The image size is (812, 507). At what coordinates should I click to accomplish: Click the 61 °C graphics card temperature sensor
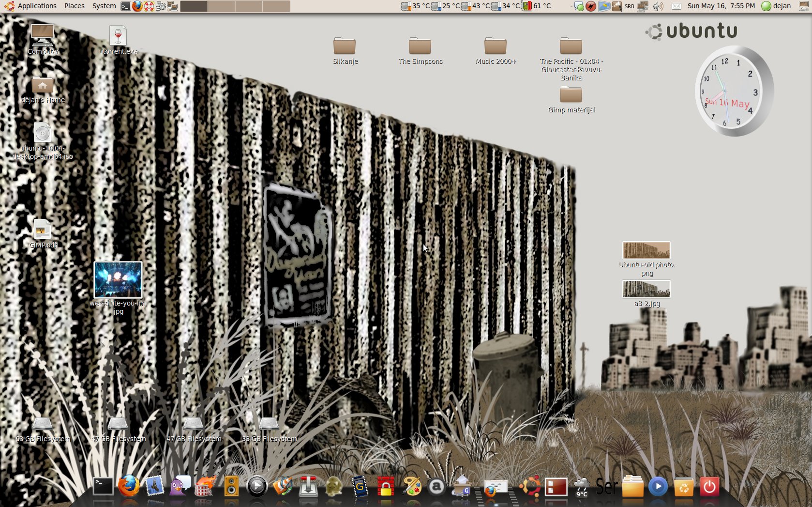[537, 6]
